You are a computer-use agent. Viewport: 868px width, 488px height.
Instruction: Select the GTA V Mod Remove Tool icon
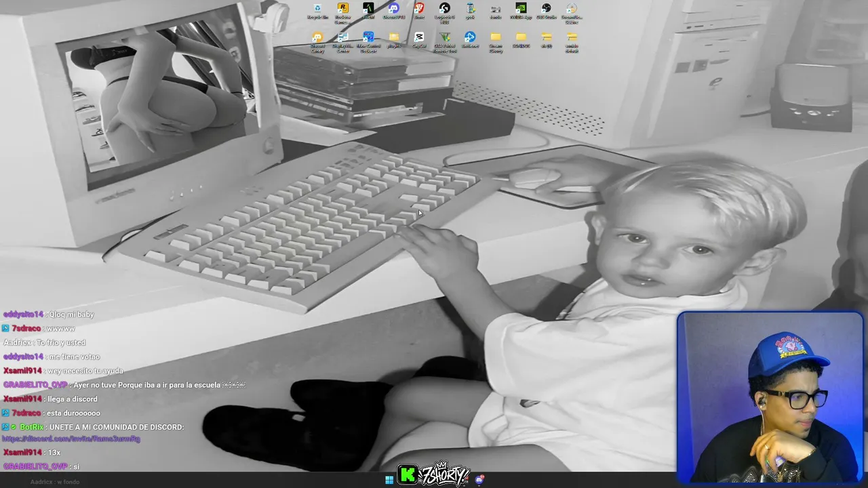tap(444, 42)
